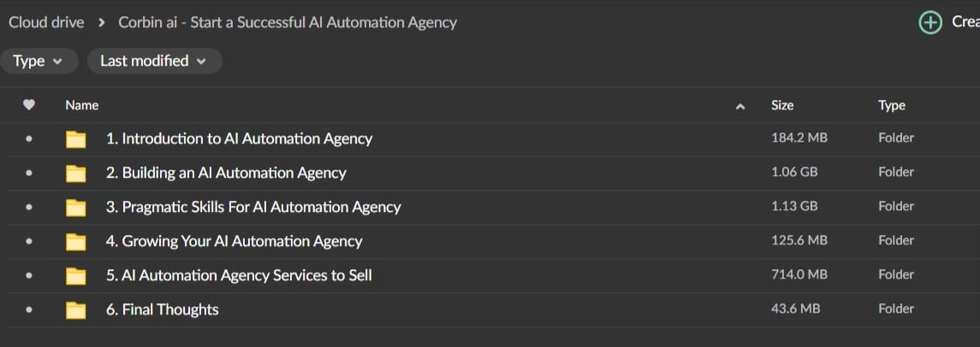Open 4. Growing Your AI Automation Agency folder name

click(234, 241)
